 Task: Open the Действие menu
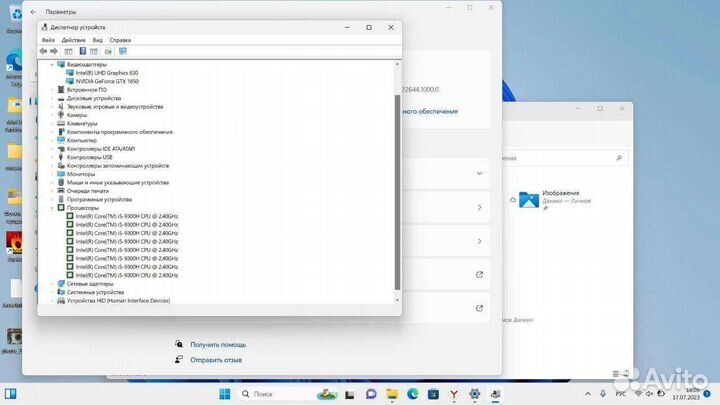tap(73, 40)
